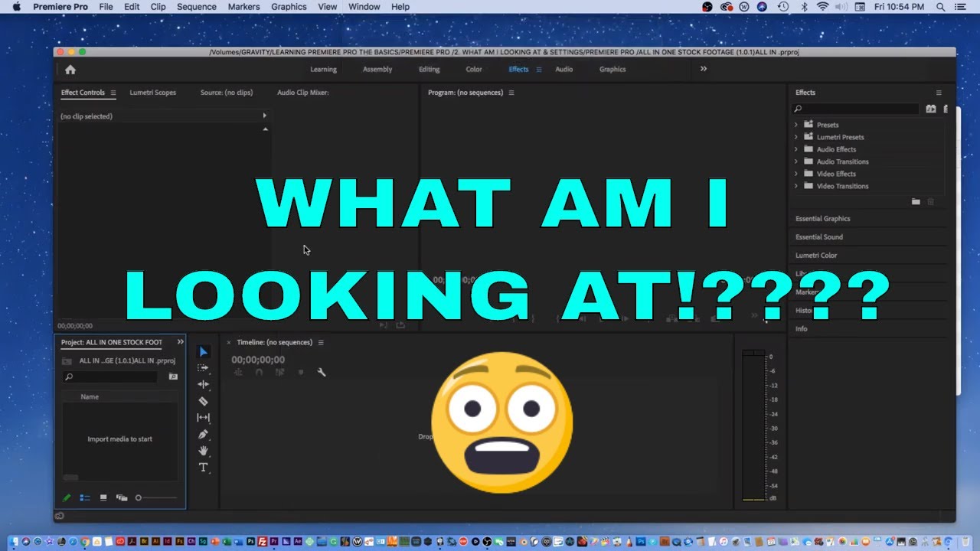Open Program monitor panel menu
The height and width of the screenshot is (551, 980).
click(x=511, y=93)
